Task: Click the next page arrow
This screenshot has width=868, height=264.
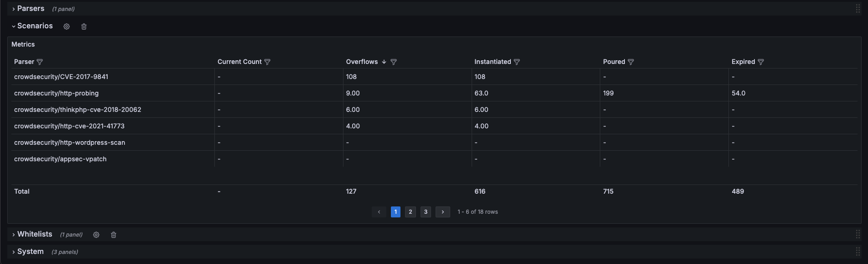Action: point(442,212)
